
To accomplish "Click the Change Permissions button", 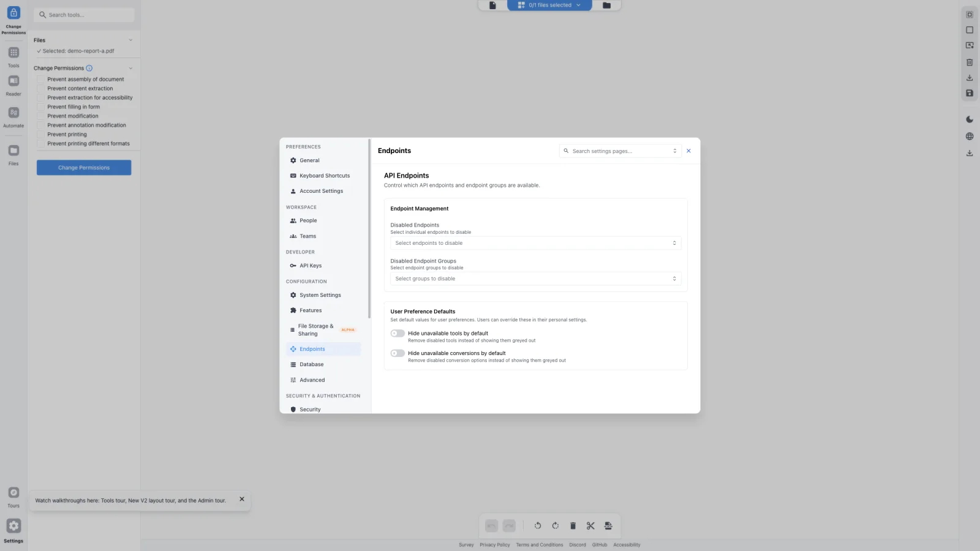I will click(x=84, y=168).
